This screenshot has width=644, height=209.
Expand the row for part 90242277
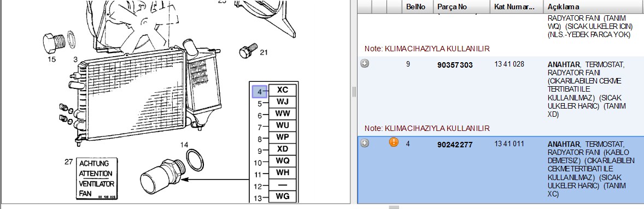click(364, 143)
